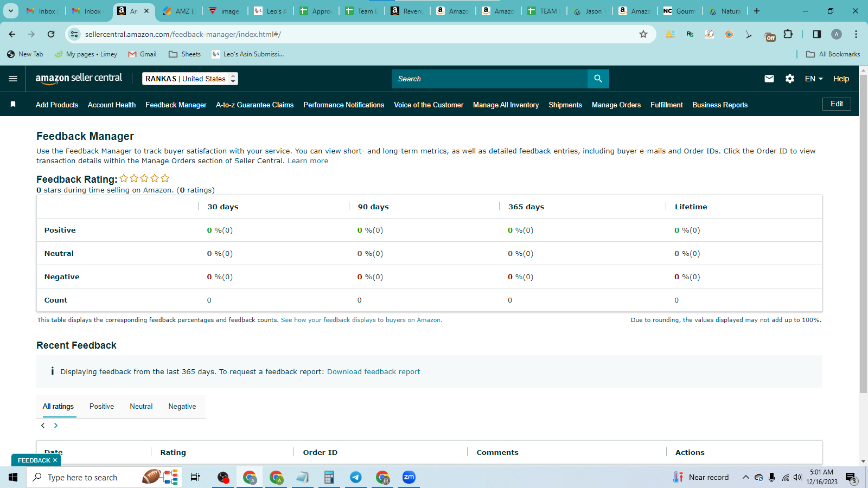
Task: Open Telegram from the taskbar
Action: (356, 477)
